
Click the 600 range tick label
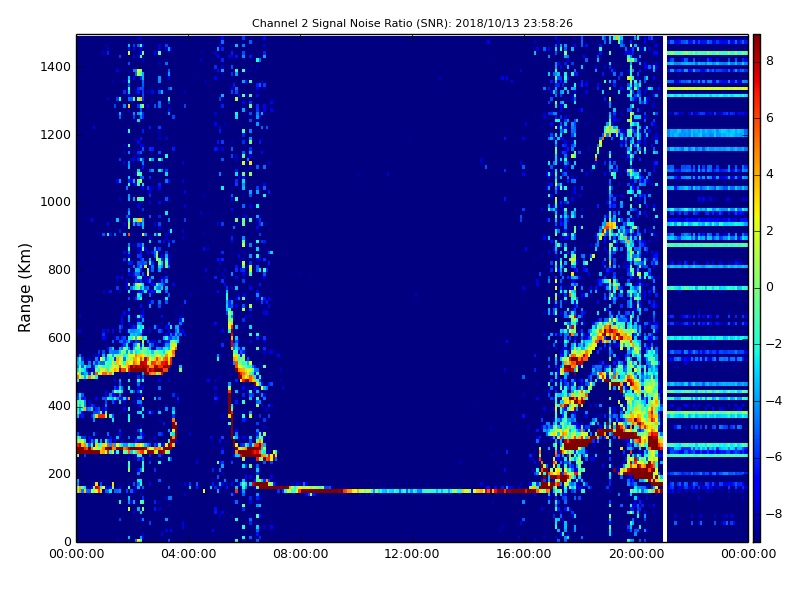[x=59, y=338]
